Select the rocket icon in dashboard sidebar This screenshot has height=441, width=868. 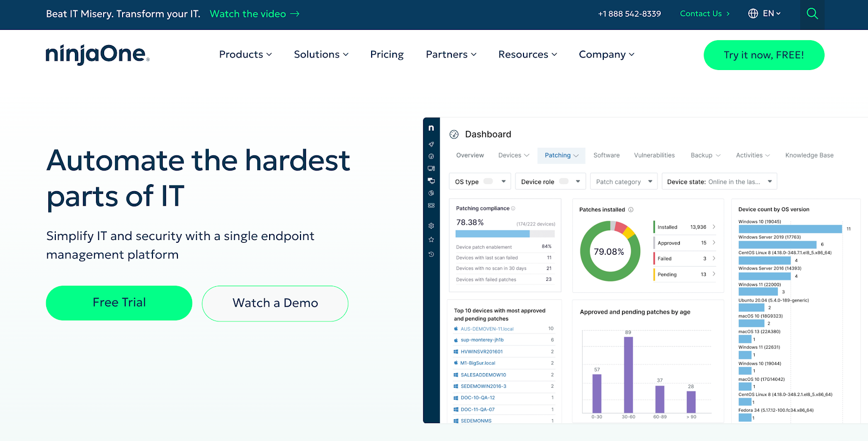pyautogui.click(x=431, y=144)
